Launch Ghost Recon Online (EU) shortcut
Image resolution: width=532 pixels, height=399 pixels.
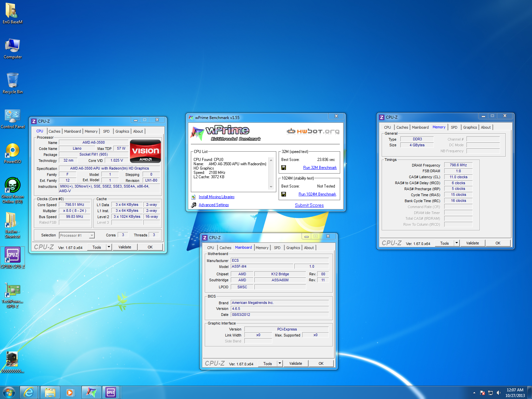point(12,191)
